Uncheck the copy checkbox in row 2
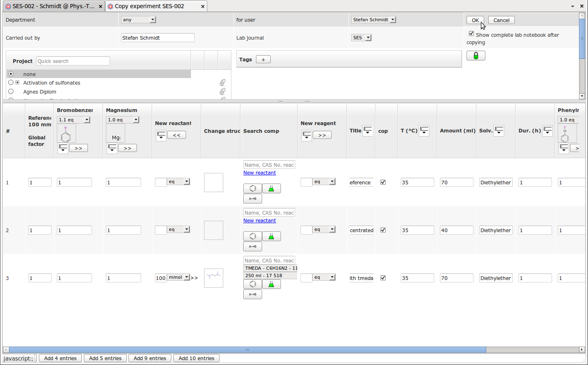The height and width of the screenshot is (365, 588). (x=383, y=230)
